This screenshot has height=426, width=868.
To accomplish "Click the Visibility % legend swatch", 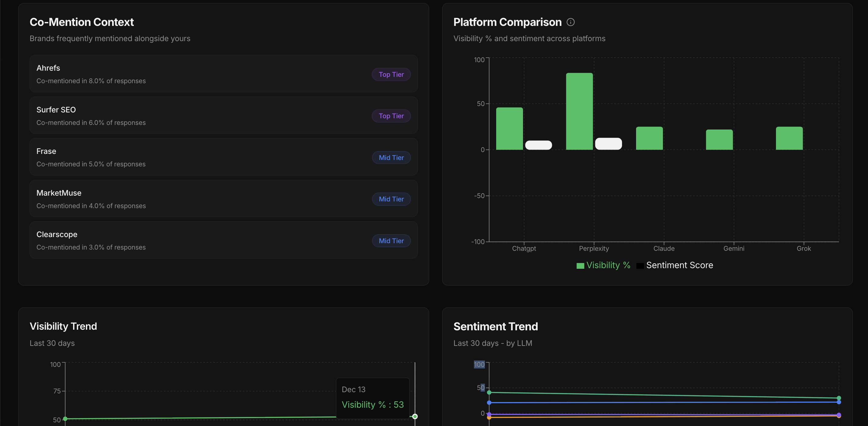I will click(x=580, y=266).
